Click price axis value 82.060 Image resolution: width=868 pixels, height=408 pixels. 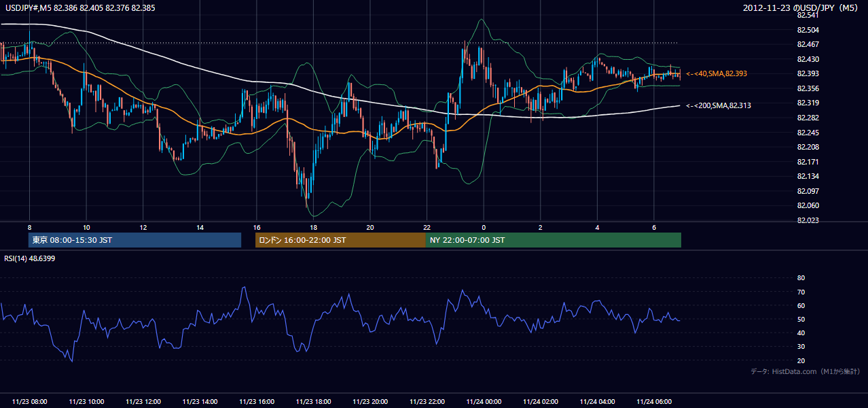[x=807, y=205]
